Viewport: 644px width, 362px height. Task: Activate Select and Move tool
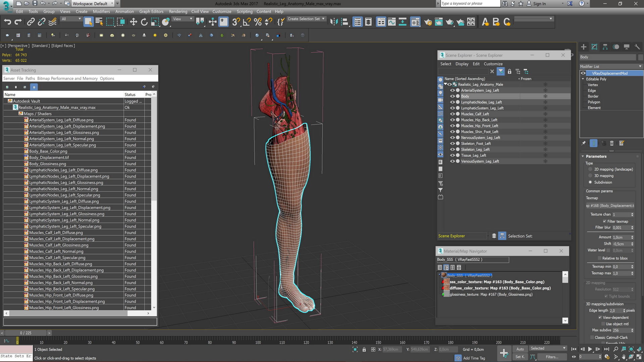[133, 22]
